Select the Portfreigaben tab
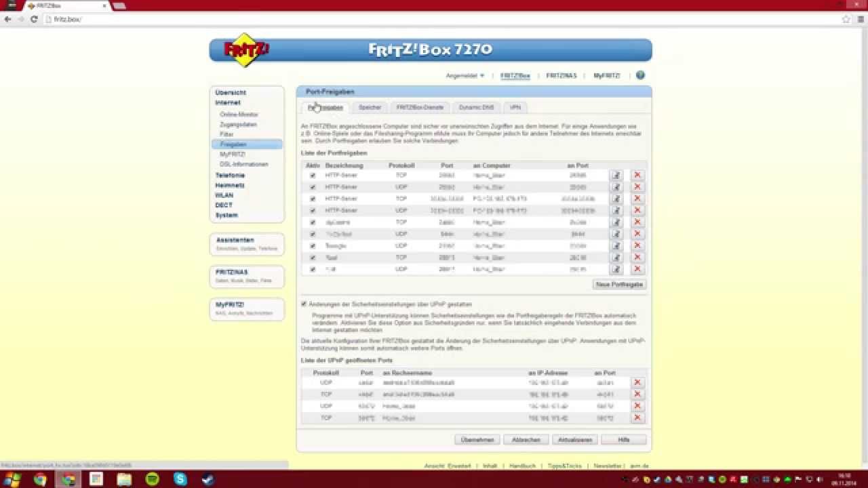868x488 pixels. tap(325, 107)
